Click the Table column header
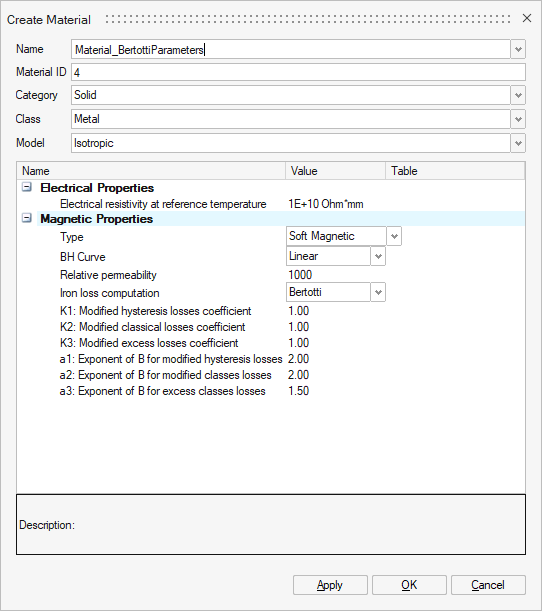Image resolution: width=542 pixels, height=611 pixels. [455, 171]
